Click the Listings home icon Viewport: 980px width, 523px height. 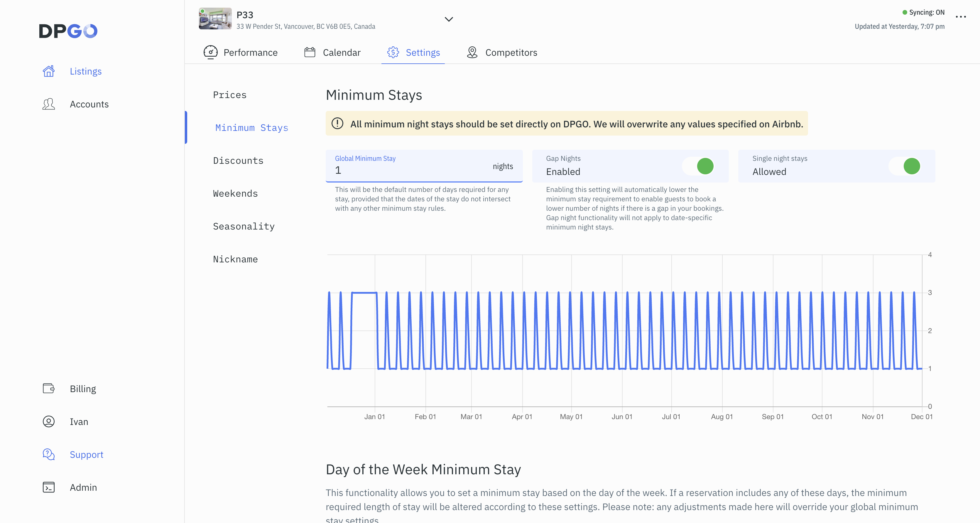[x=49, y=71]
